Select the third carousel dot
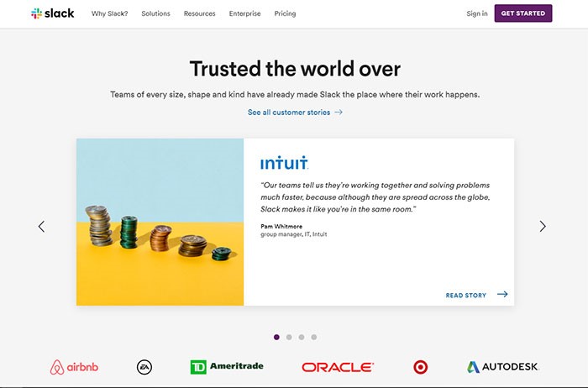Viewport: 588px width, 388px height. coord(302,337)
